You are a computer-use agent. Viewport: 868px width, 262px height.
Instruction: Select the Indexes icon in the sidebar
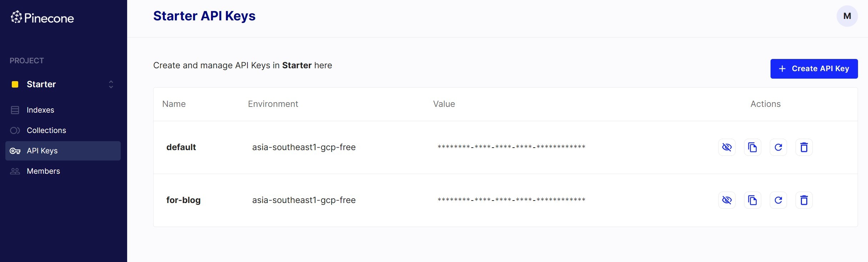(x=15, y=110)
